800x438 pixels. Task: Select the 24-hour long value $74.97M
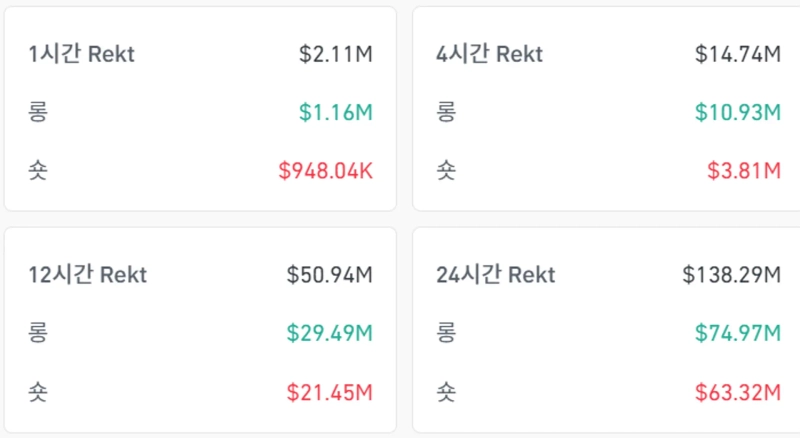(739, 332)
